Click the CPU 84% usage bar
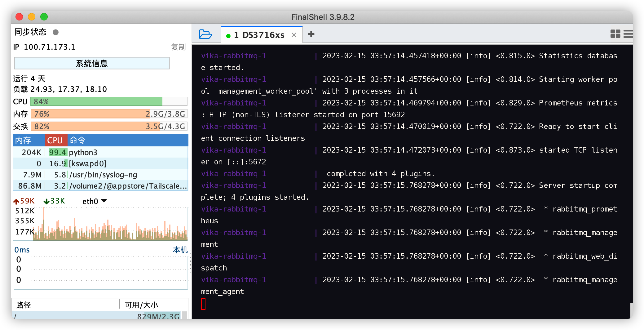644x330 pixels. coord(109,101)
